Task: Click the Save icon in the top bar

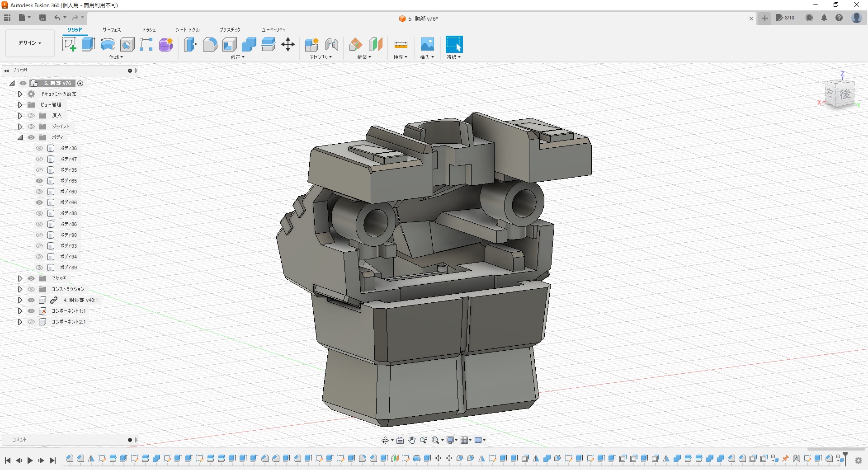Action: pos(42,18)
